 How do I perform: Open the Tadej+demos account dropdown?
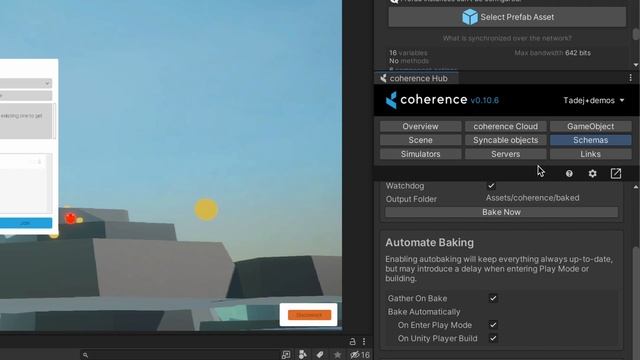pos(593,100)
